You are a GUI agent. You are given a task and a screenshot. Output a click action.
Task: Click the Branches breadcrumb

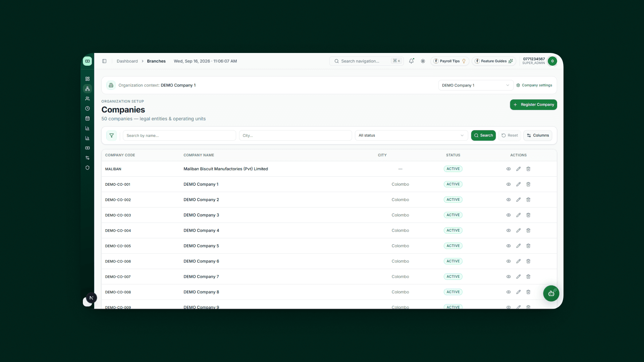pos(156,61)
